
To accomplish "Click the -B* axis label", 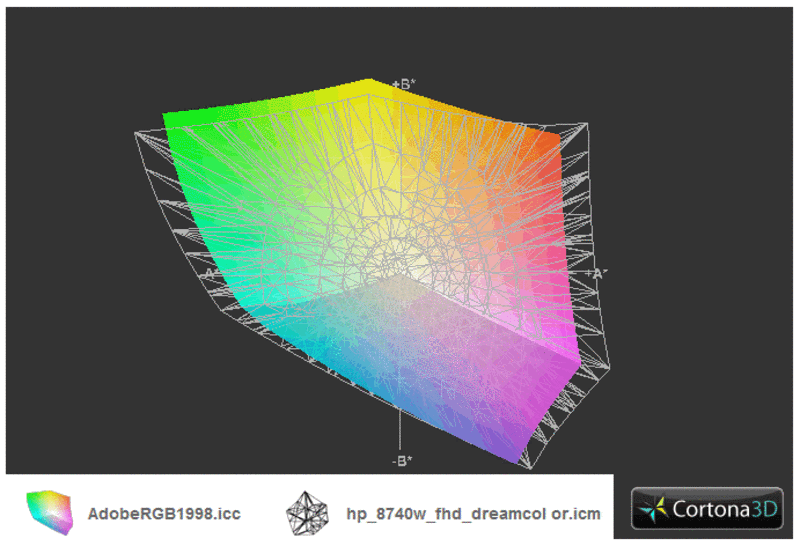I will 402,460.
